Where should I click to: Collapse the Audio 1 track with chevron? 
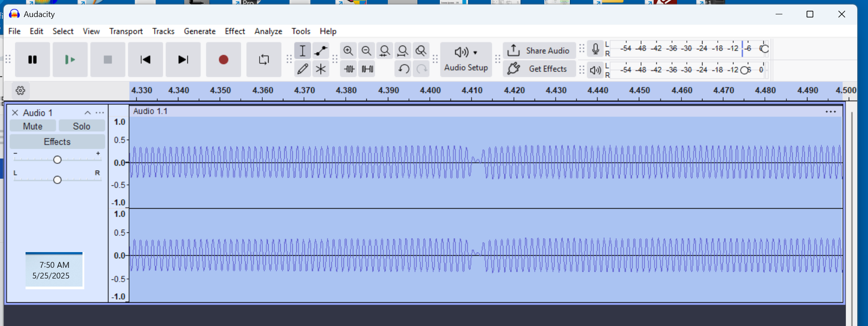(87, 113)
